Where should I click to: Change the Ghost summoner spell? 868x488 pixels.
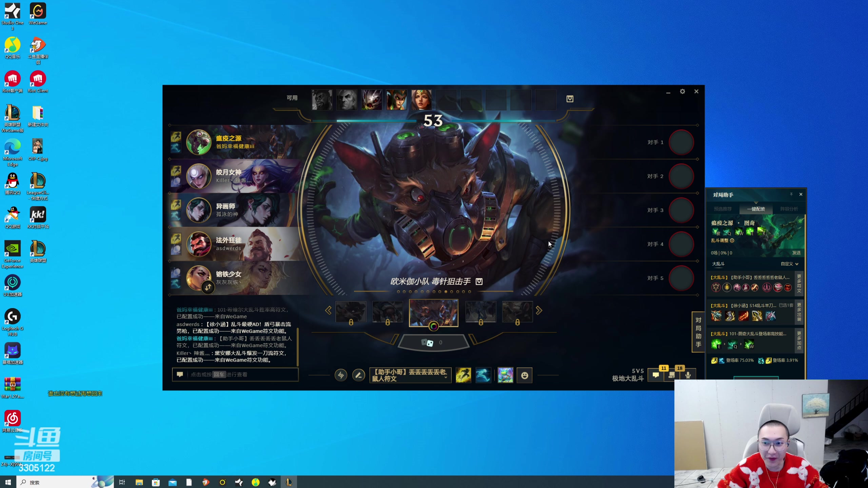pos(483,375)
